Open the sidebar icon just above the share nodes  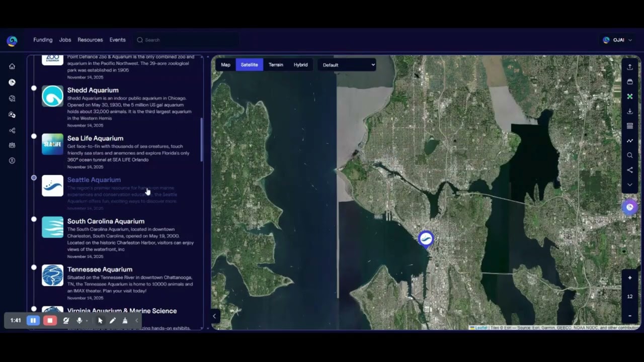[12, 115]
